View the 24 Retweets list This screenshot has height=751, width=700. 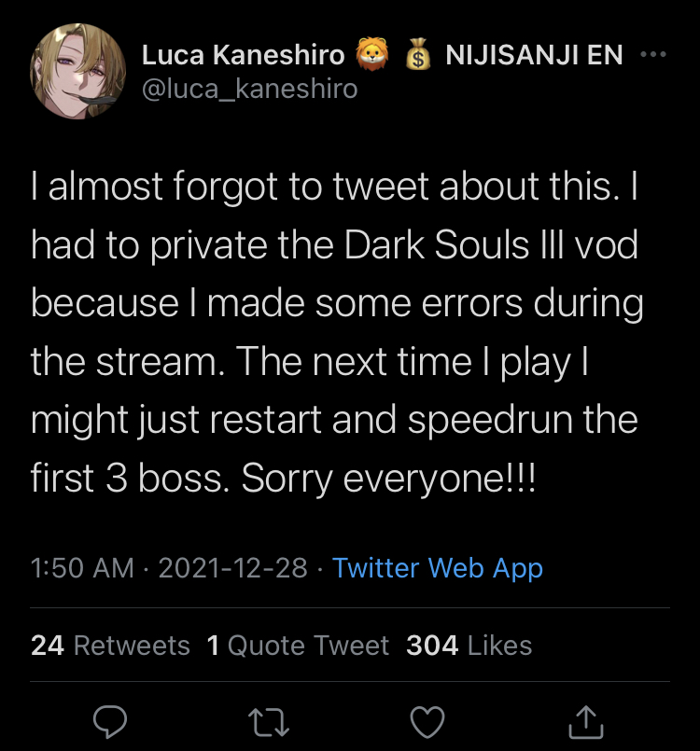click(x=110, y=646)
